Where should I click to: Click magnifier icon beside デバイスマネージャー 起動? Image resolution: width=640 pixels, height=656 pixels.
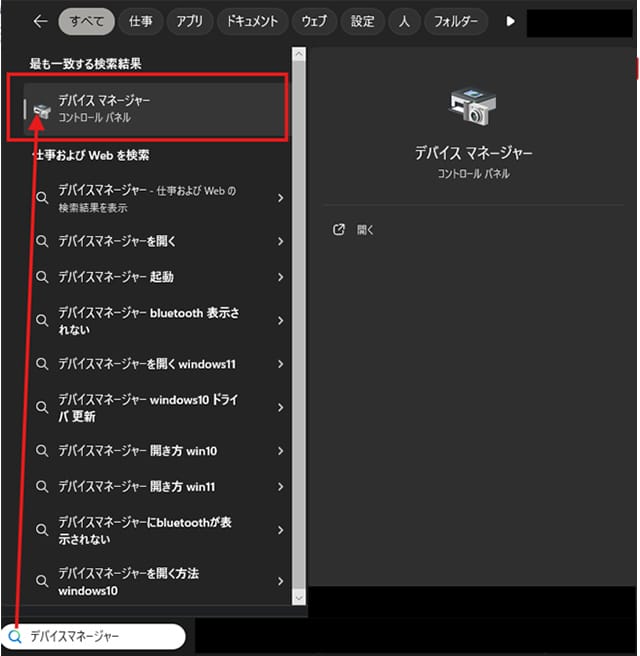[42, 277]
